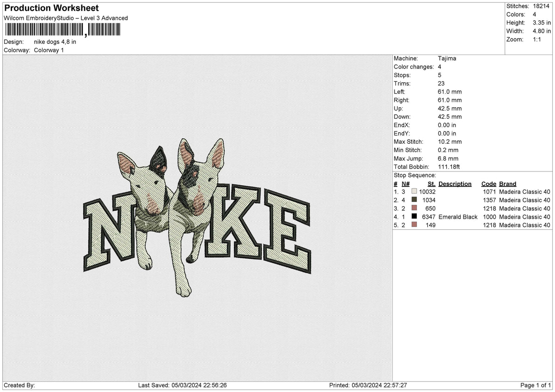The height and width of the screenshot is (392, 555).
Task: Click the Created By label
Action: pos(19,386)
